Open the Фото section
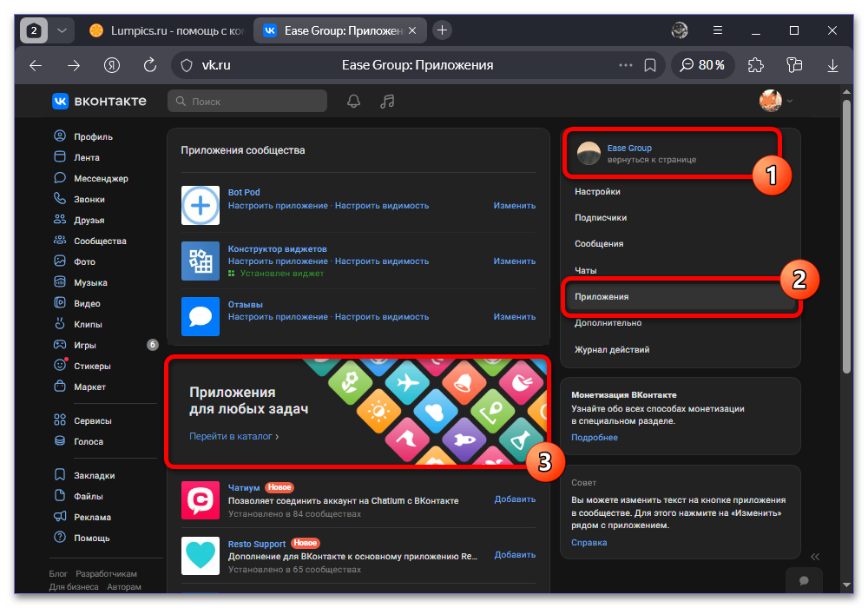Image resolution: width=868 pixels, height=608 pixels. (84, 261)
